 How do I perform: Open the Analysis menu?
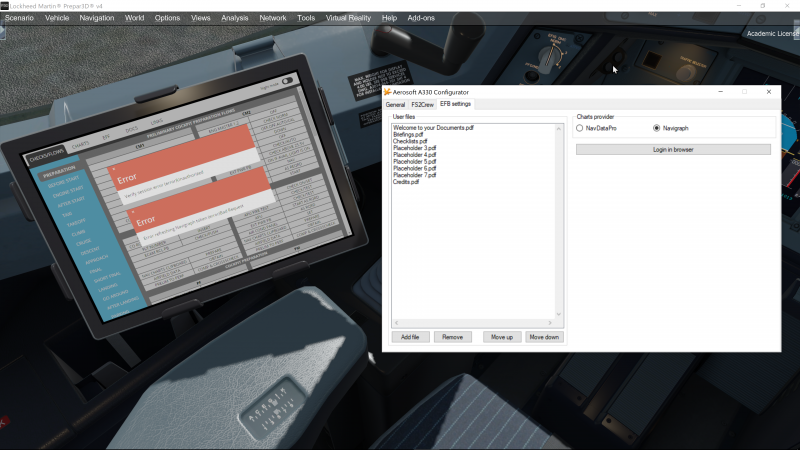pos(235,18)
